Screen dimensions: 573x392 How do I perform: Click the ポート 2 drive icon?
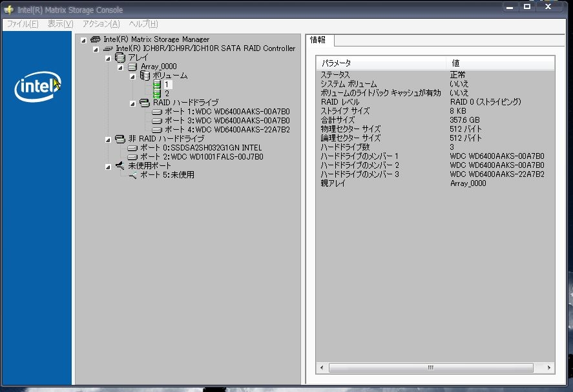[132, 157]
